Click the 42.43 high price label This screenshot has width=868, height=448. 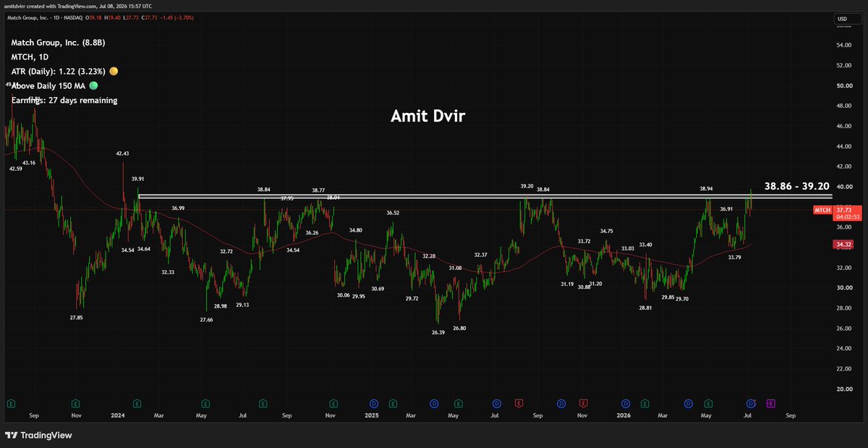122,153
